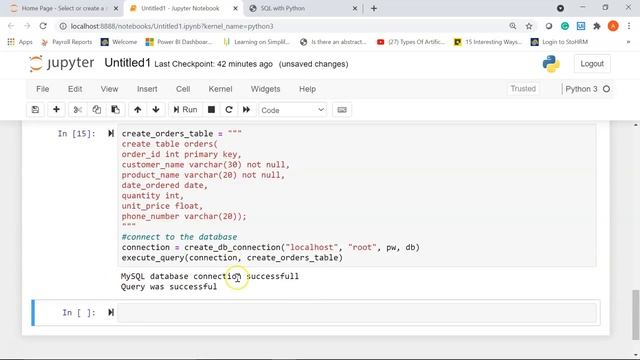Paste cells below icon
The width and height of the screenshot is (640, 360).
(x=116, y=110)
